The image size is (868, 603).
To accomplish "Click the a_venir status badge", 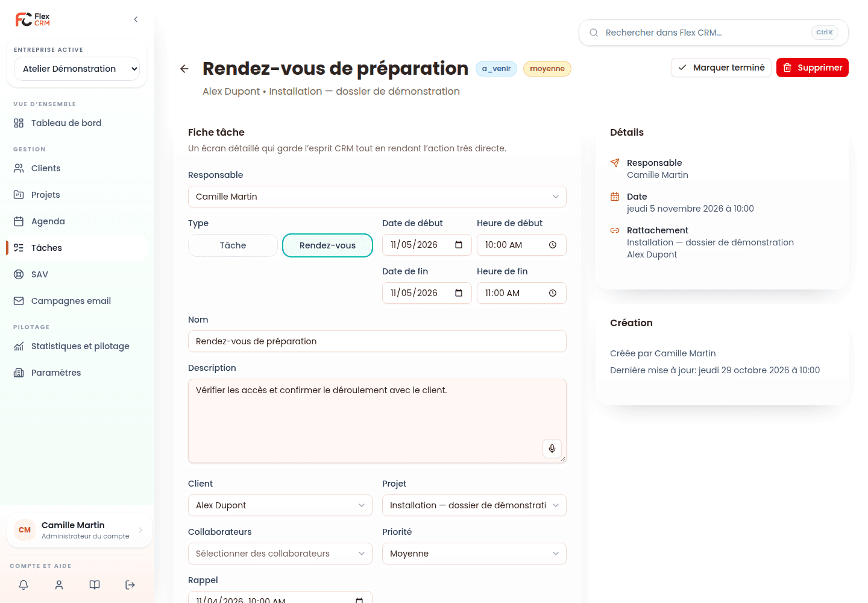I will pyautogui.click(x=496, y=69).
